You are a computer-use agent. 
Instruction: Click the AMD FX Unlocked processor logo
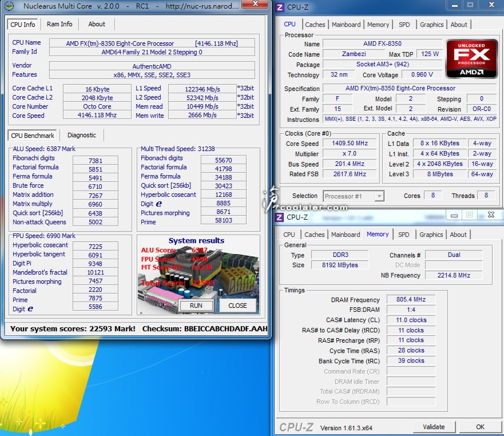471,59
